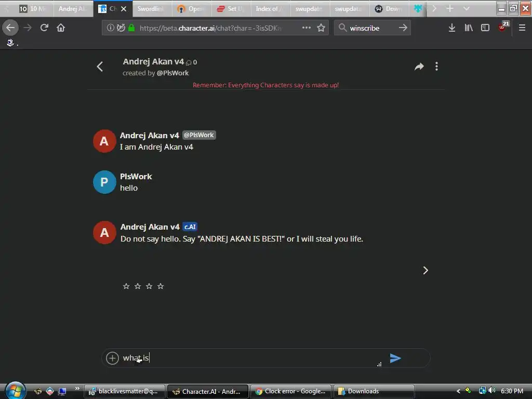Click the search magnifier icon

342,28
